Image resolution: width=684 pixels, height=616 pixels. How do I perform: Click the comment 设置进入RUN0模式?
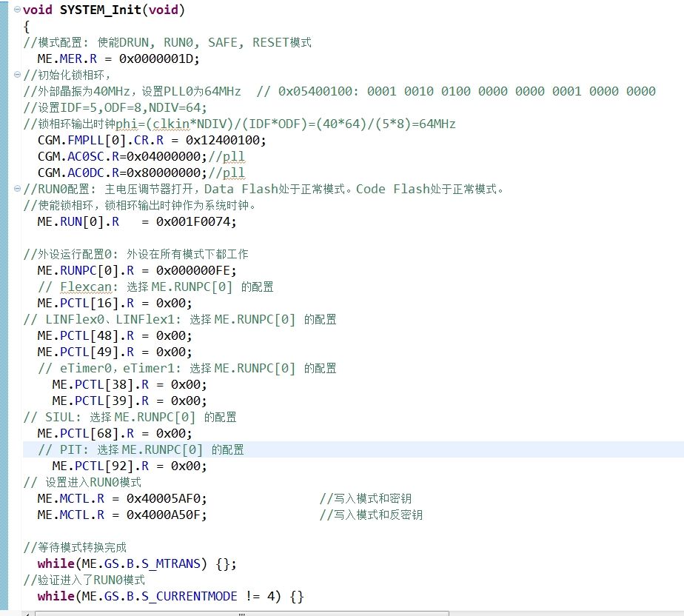pyautogui.click(x=82, y=482)
